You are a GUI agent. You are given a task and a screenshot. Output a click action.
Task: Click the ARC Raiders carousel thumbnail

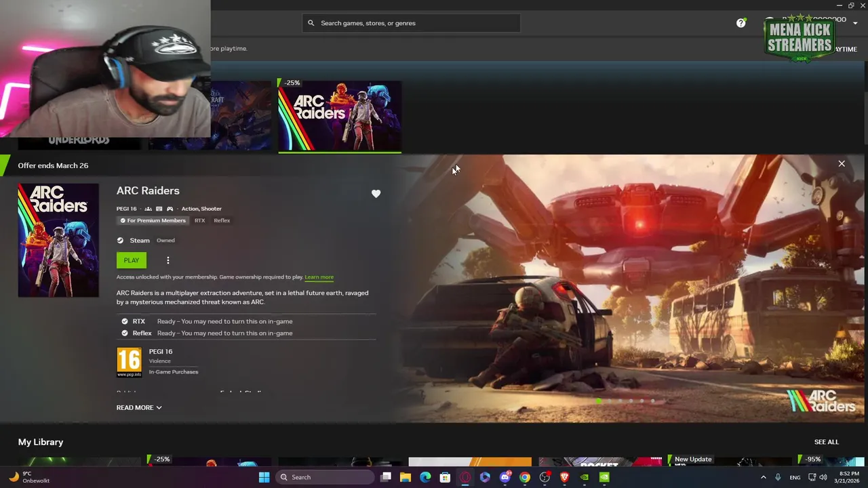pos(340,115)
